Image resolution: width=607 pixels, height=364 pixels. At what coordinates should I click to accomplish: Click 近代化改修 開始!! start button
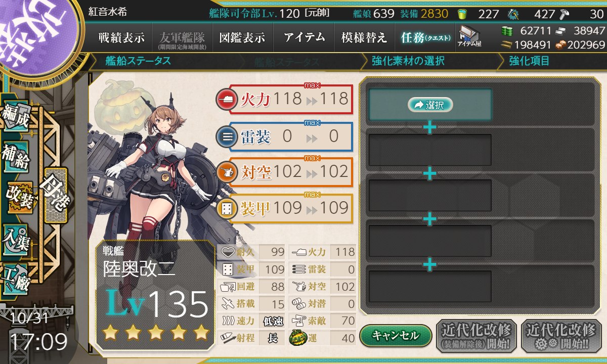coord(561,335)
